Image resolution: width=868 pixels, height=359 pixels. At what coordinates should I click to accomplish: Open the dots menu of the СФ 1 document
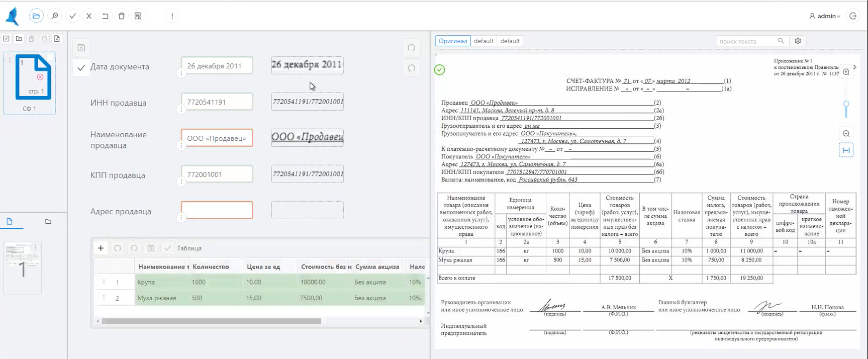pos(10,60)
